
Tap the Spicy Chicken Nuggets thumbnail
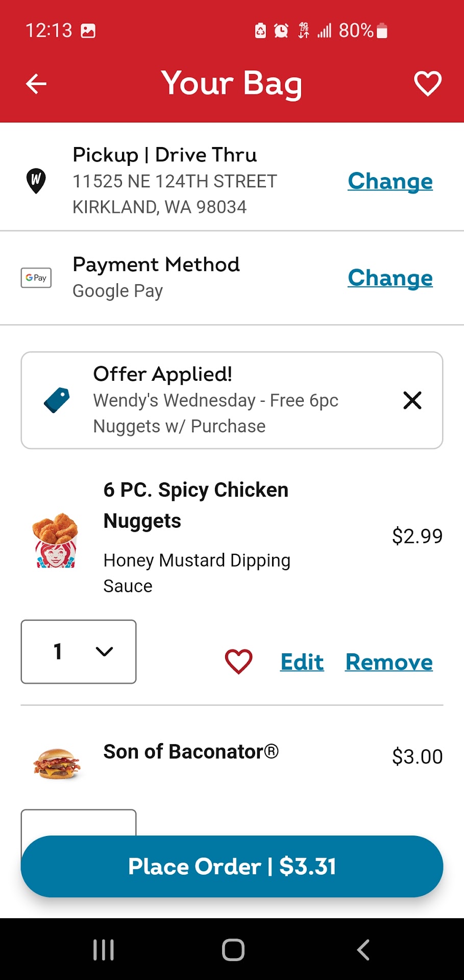[56, 540]
